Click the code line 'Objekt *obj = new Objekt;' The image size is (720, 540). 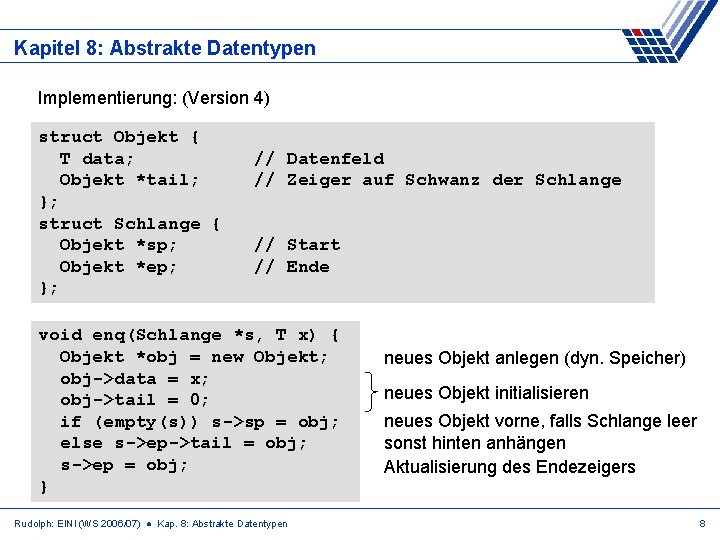[x=193, y=357]
